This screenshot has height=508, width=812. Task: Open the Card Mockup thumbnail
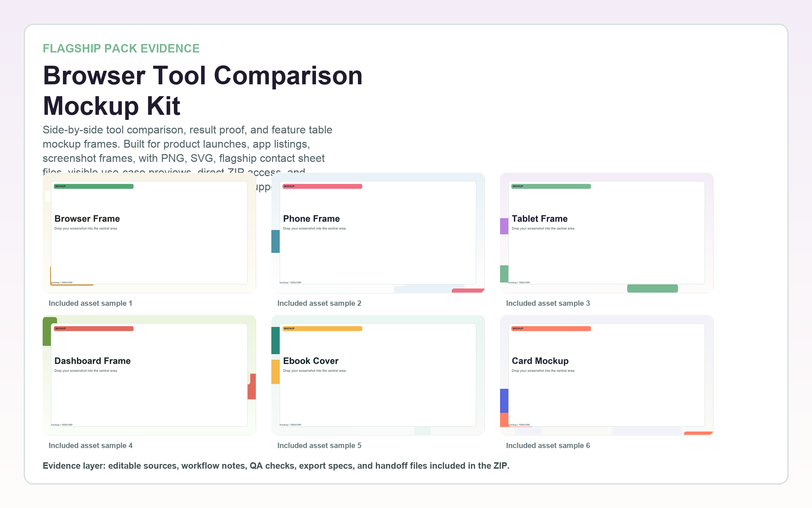pyautogui.click(x=607, y=375)
